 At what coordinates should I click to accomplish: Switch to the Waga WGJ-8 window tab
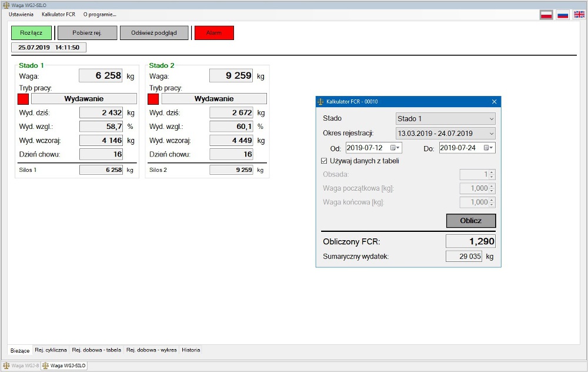coord(22,366)
